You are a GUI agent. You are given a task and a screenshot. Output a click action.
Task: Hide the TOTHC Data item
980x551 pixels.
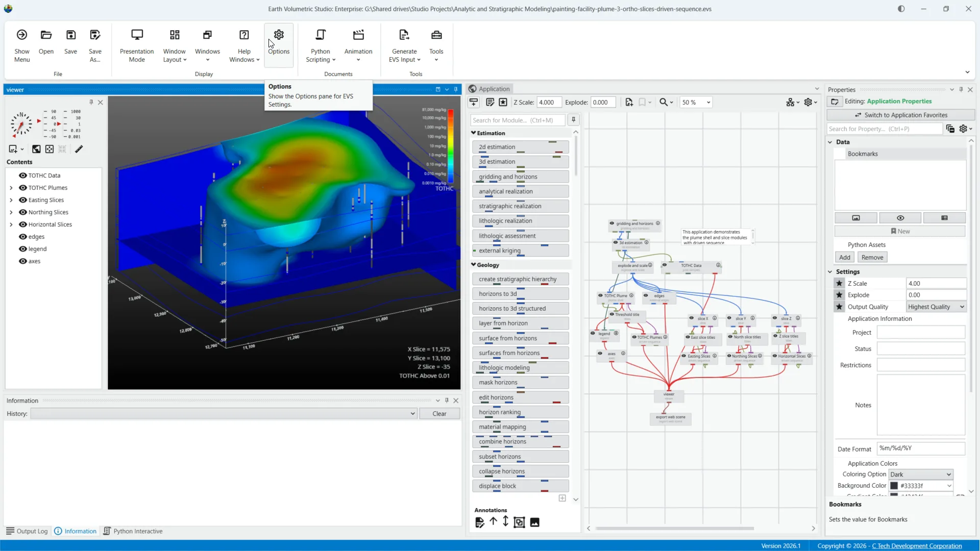23,176
